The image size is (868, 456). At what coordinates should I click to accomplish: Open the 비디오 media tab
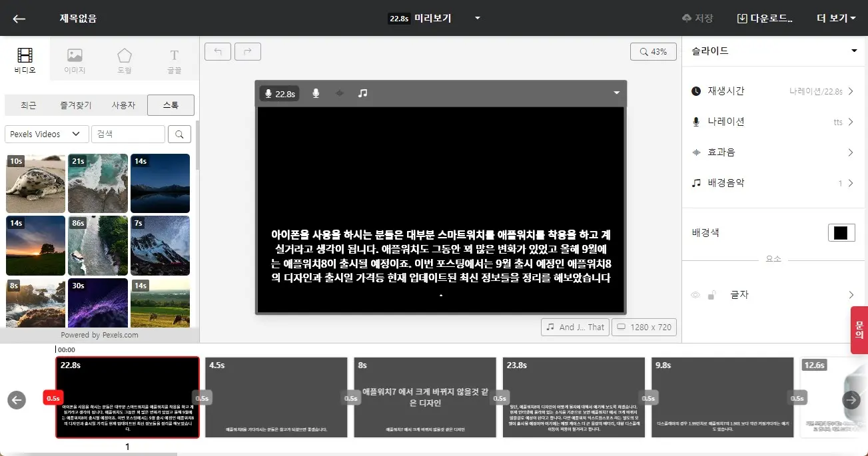click(x=25, y=61)
